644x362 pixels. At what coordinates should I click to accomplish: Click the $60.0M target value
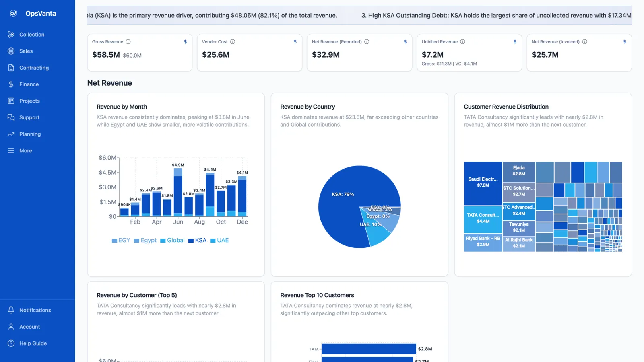(132, 56)
